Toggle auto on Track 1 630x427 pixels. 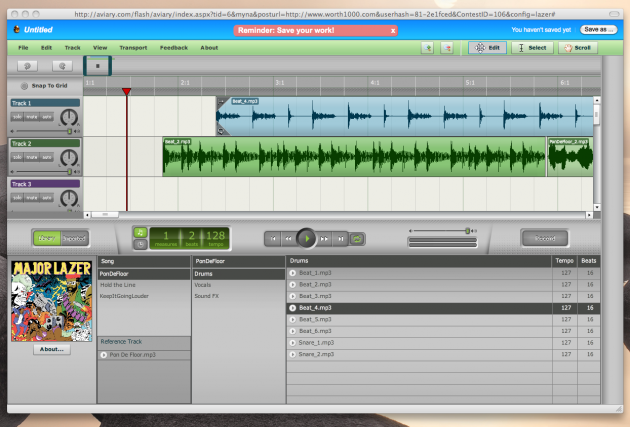47,116
